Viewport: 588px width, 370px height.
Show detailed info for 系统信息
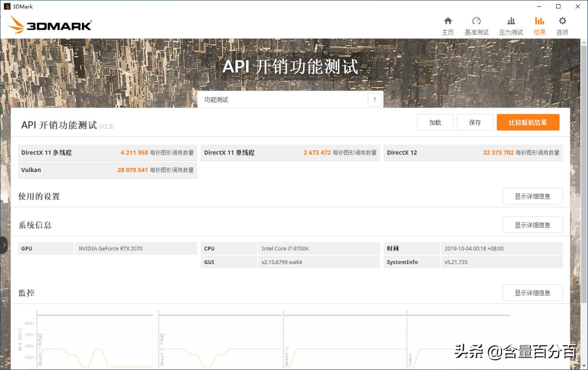pos(532,224)
